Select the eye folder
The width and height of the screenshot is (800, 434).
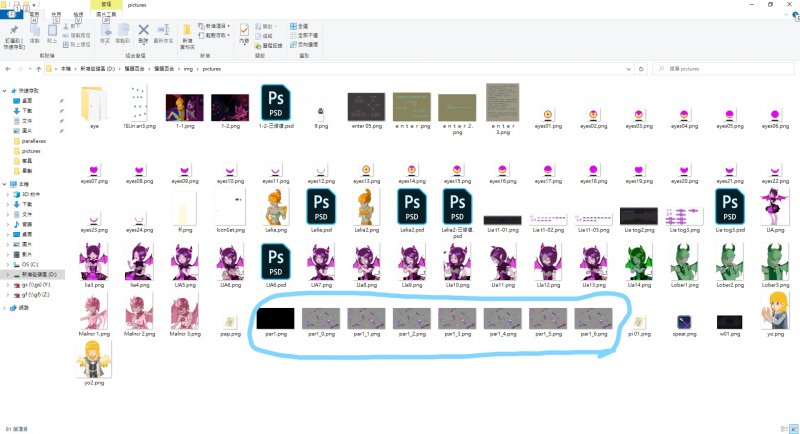point(94,104)
